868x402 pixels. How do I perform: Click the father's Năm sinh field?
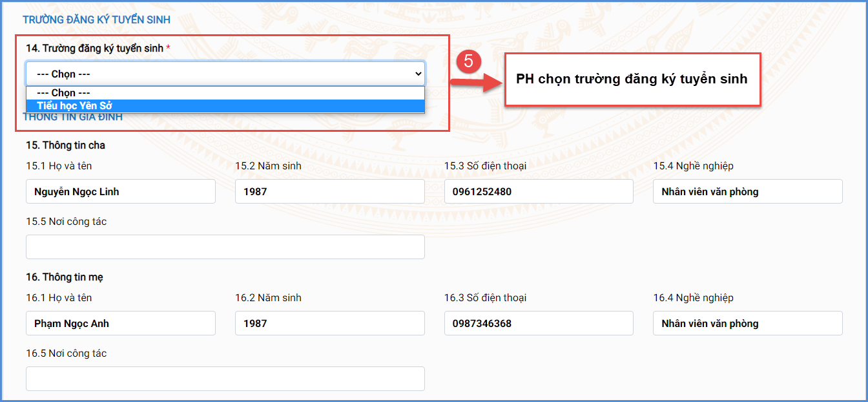(329, 192)
